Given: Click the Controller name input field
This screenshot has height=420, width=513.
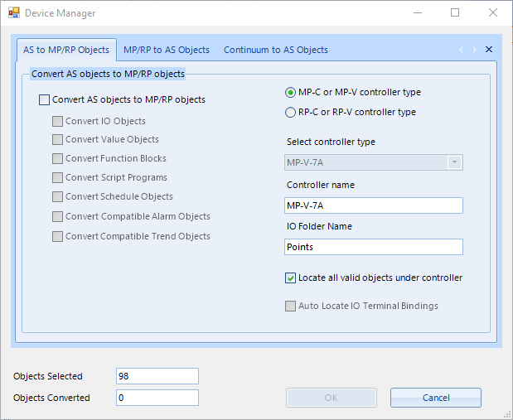Looking at the screenshot, I should 373,205.
